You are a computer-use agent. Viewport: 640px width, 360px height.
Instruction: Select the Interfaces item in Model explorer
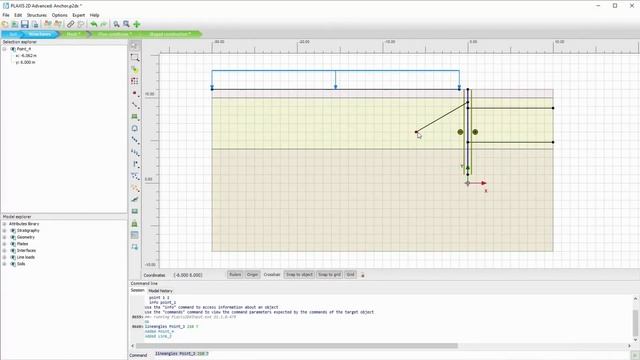tap(26, 251)
